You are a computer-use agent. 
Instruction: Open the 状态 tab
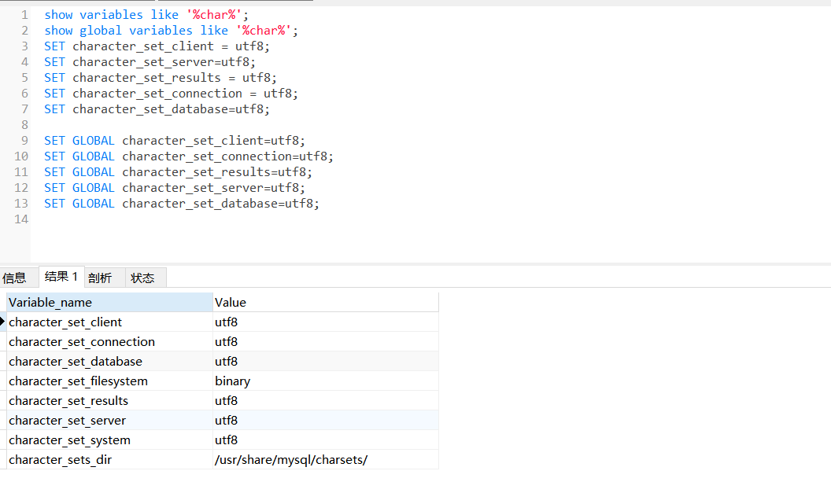(x=142, y=277)
